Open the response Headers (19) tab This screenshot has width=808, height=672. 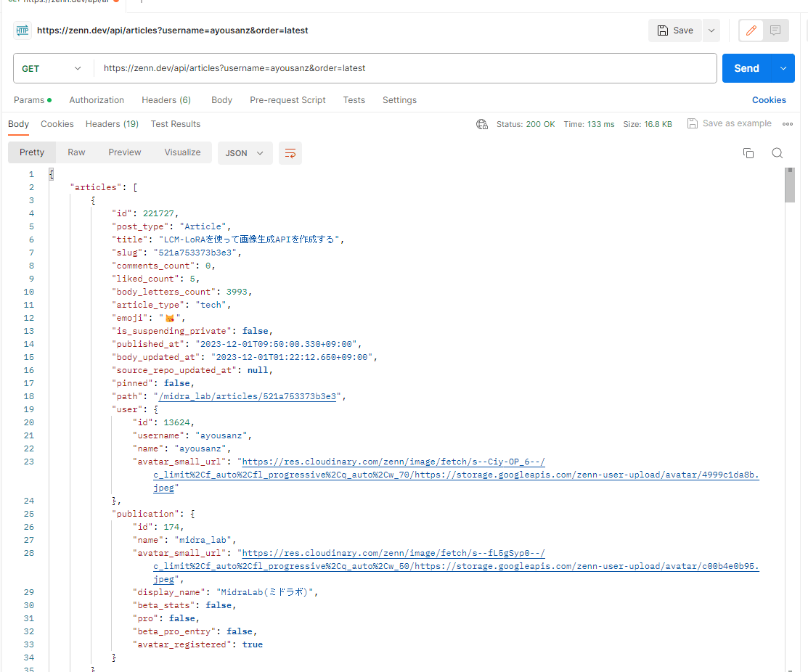[x=112, y=124]
